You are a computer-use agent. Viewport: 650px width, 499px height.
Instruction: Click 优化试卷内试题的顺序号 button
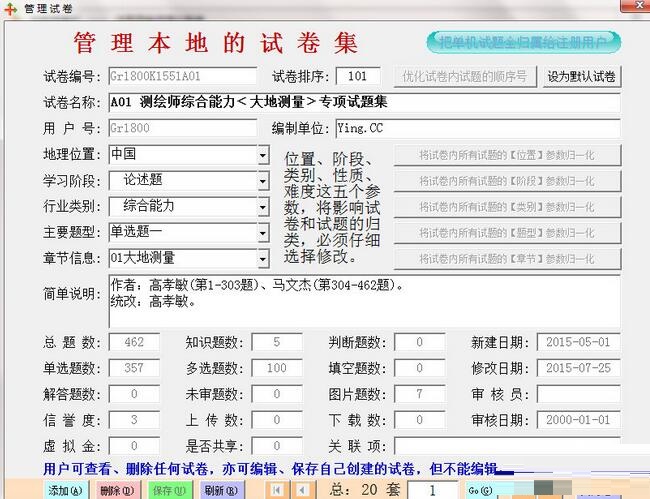point(465,77)
